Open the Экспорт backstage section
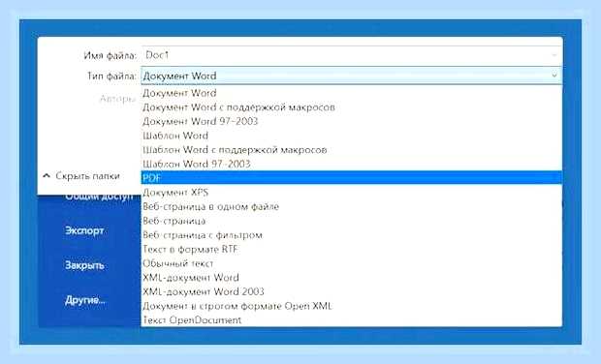This screenshot has width=601, height=364. coord(84,230)
